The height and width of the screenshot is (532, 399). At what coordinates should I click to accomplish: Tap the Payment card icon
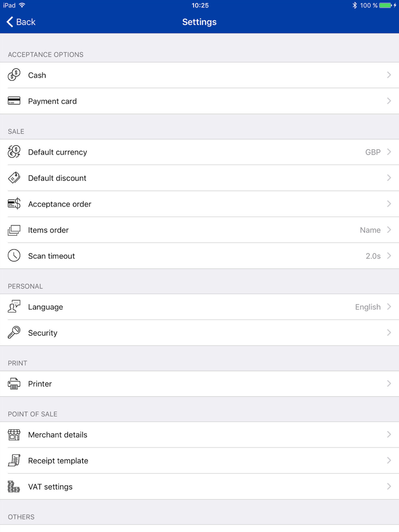[14, 100]
